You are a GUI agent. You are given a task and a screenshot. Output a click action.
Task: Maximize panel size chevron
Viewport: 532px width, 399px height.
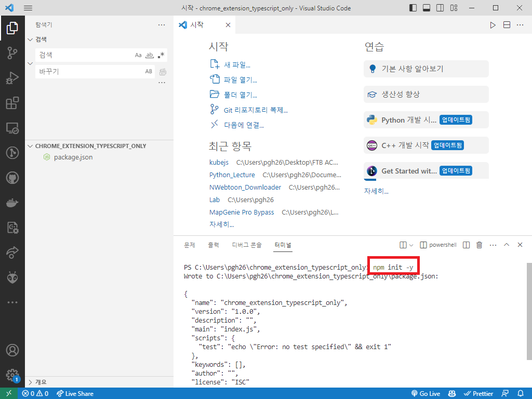(x=506, y=245)
